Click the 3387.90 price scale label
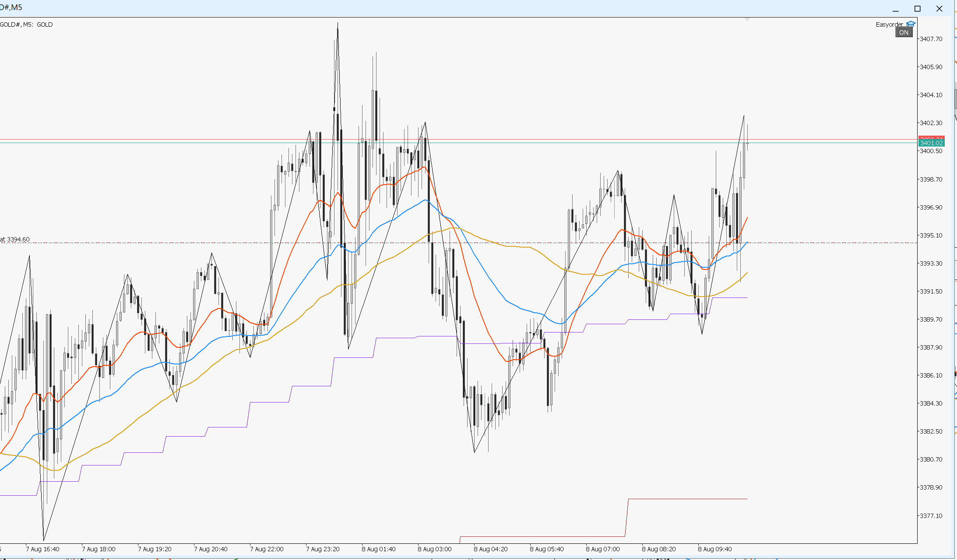 [931, 347]
